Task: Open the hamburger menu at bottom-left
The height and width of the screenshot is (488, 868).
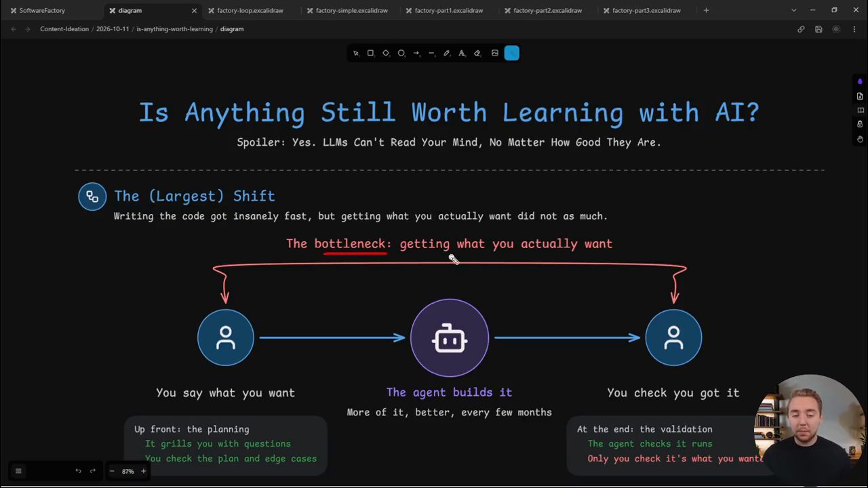Action: (x=18, y=471)
